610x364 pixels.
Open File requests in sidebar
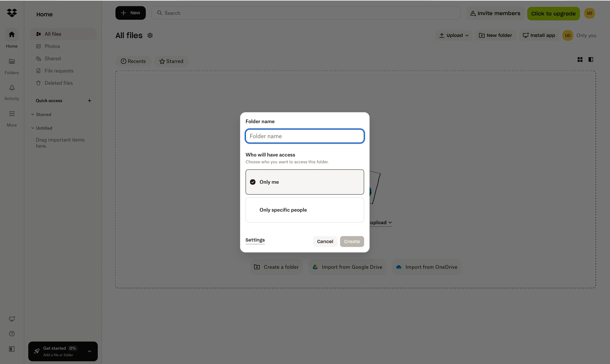(x=63, y=71)
